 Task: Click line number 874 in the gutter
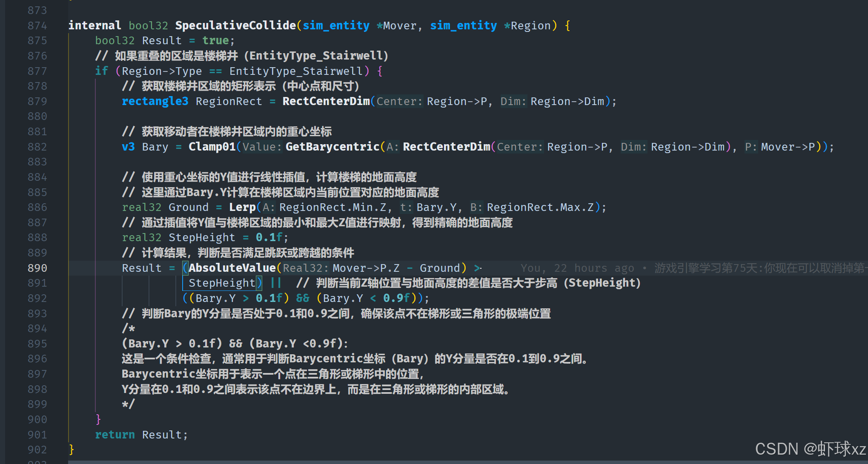[x=37, y=26]
